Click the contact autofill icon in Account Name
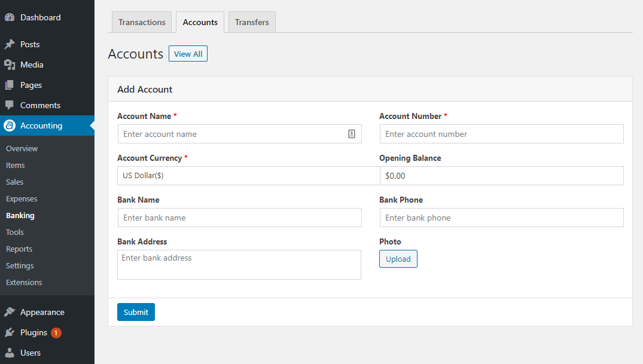 point(352,134)
